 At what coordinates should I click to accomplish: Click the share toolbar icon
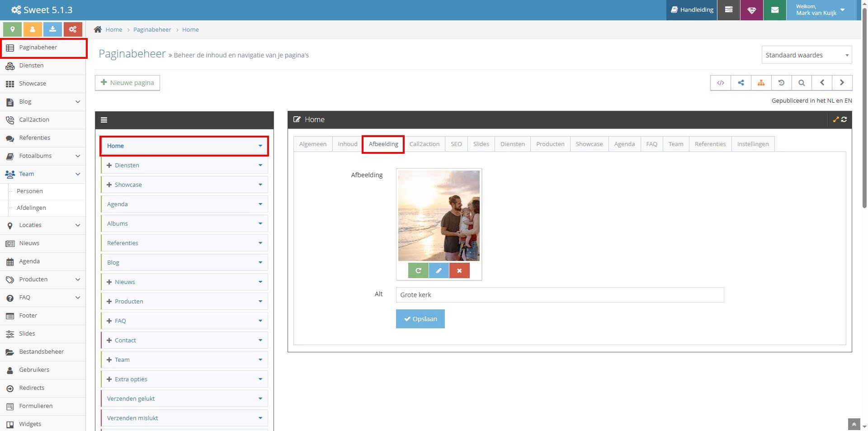(741, 83)
